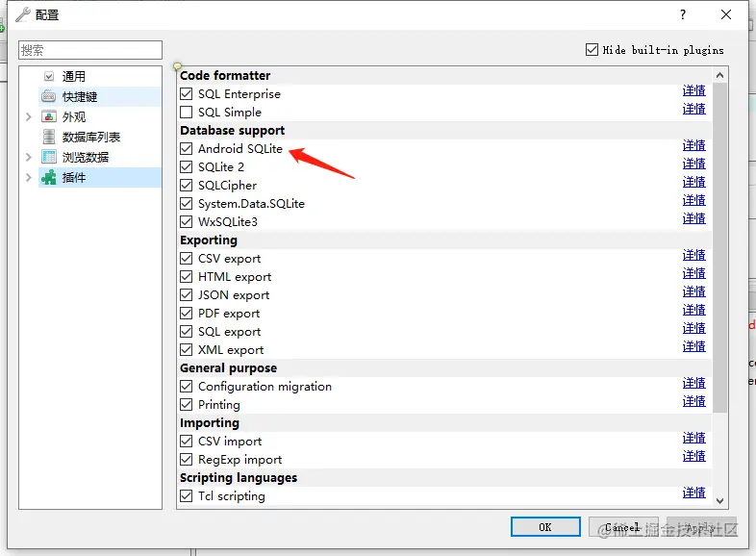The width and height of the screenshot is (756, 556).
Task: Click the Exporting section header
Action: click(209, 240)
